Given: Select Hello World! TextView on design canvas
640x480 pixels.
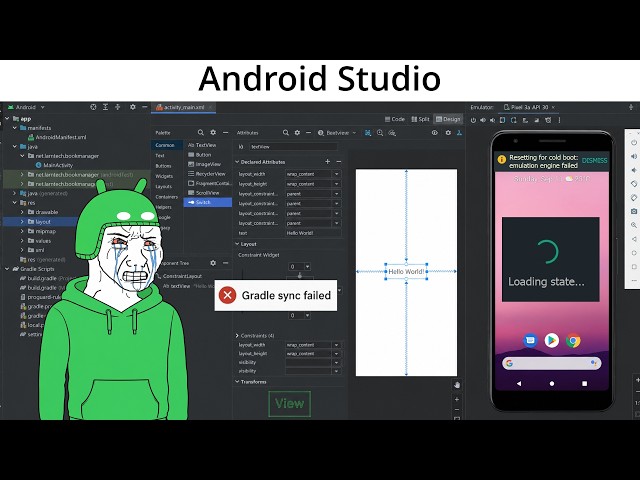Looking at the screenshot, I should [x=406, y=271].
